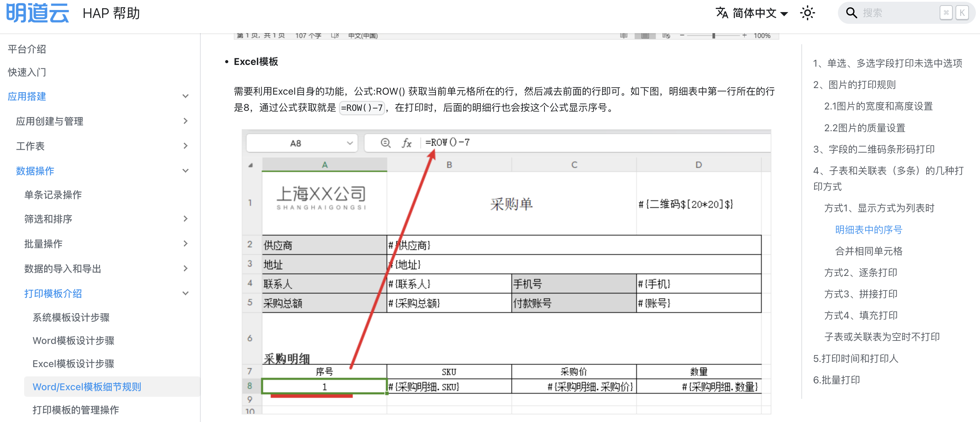Click the 明道云 logo

[37, 13]
